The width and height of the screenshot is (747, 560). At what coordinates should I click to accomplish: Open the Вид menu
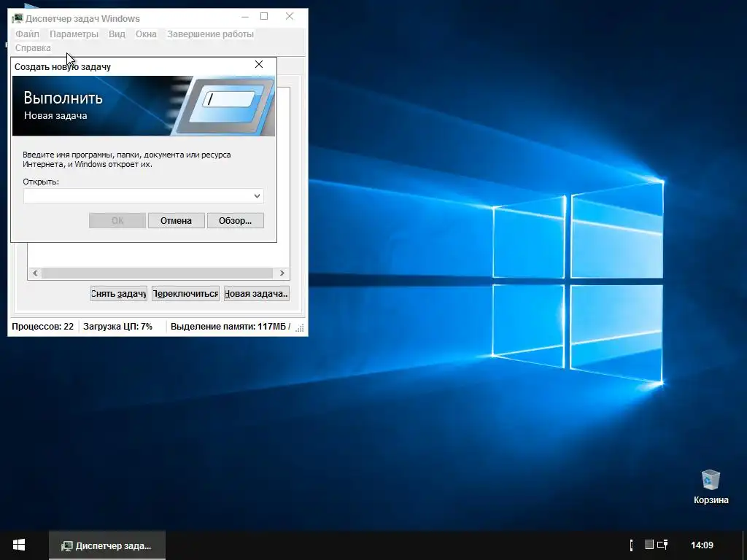[x=117, y=34]
